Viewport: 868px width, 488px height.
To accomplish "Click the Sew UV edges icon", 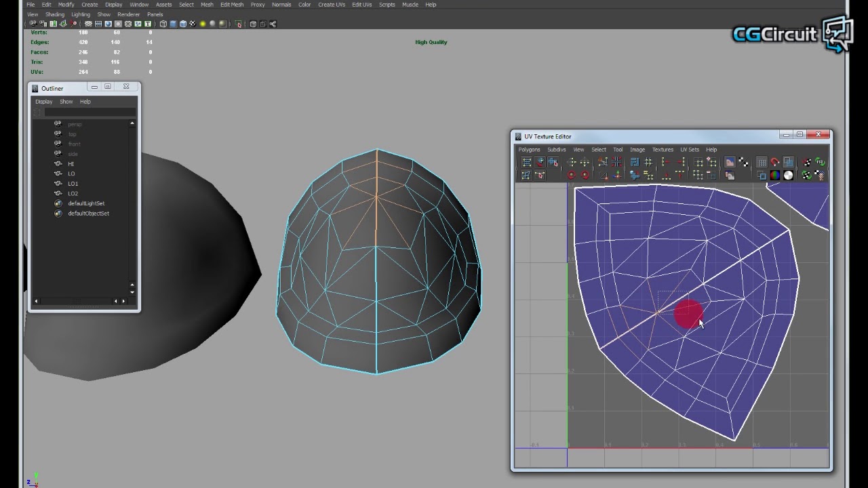I will click(617, 162).
